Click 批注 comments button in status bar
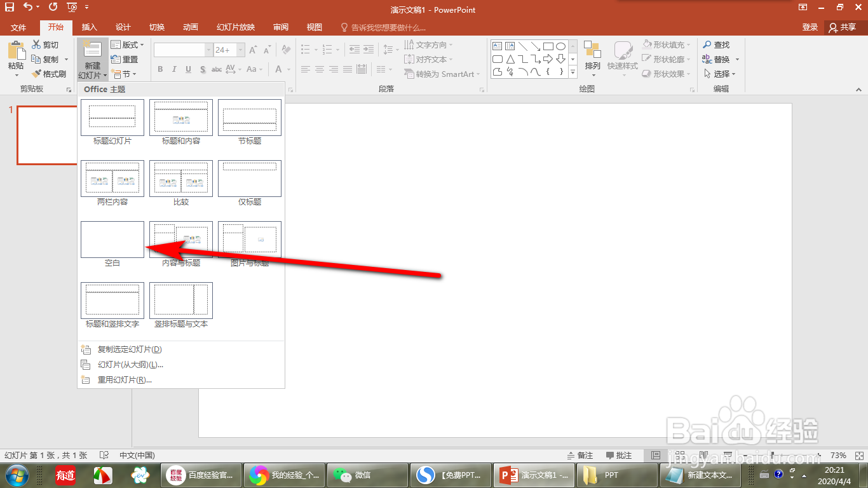Image resolution: width=868 pixels, height=488 pixels. pos(619,456)
